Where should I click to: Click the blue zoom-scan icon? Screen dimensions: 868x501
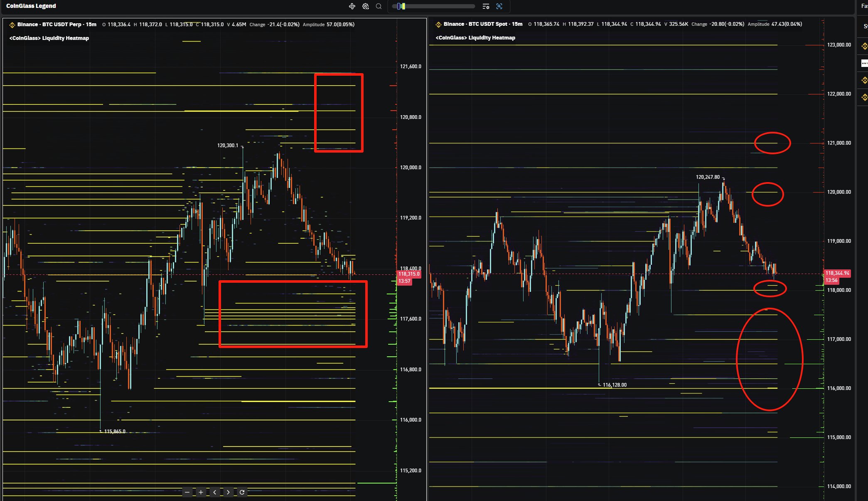pyautogui.click(x=499, y=6)
